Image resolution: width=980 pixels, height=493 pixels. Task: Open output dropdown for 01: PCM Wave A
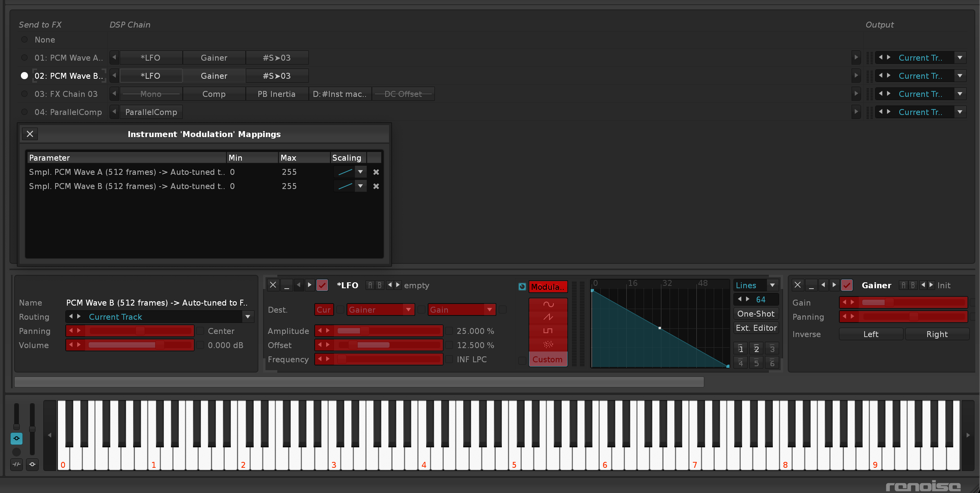pyautogui.click(x=960, y=57)
